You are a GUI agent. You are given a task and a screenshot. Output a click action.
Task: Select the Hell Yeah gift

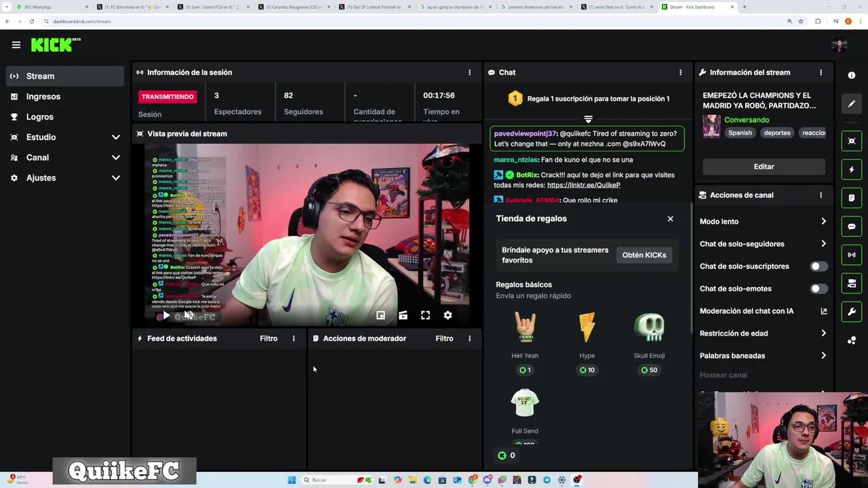525,344
